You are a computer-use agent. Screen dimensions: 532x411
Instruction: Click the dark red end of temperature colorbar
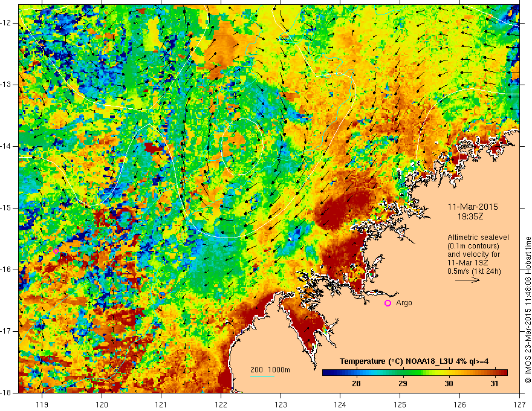502,373
